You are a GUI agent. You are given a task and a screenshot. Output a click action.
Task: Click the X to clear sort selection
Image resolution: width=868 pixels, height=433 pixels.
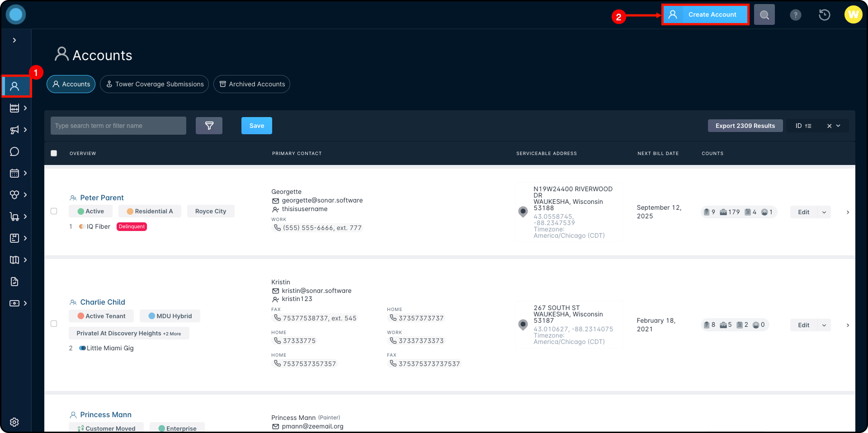coord(829,126)
